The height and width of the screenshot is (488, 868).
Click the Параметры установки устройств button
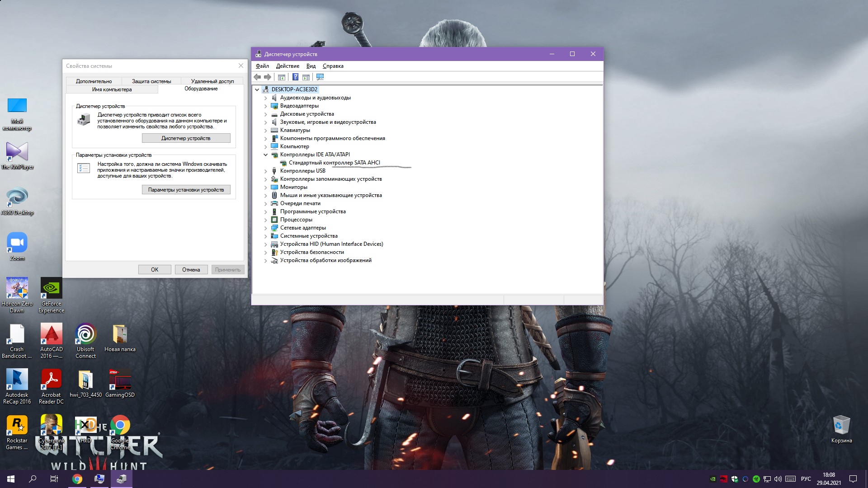coord(186,190)
